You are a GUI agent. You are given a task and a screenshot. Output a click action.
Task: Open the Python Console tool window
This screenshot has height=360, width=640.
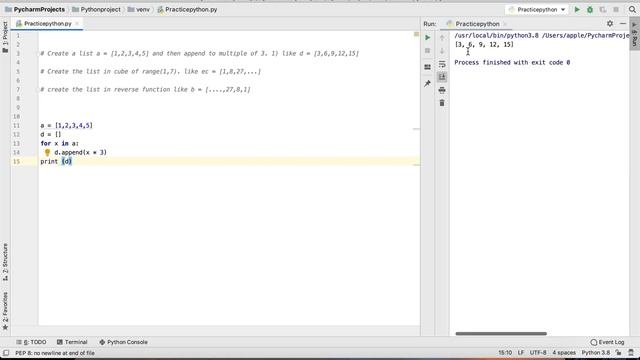123,342
